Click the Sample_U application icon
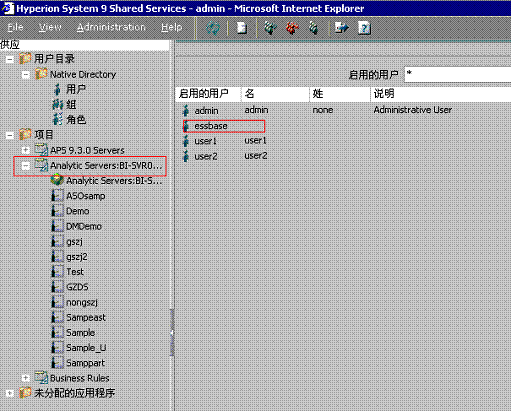This screenshot has width=512, height=412. click(x=57, y=347)
